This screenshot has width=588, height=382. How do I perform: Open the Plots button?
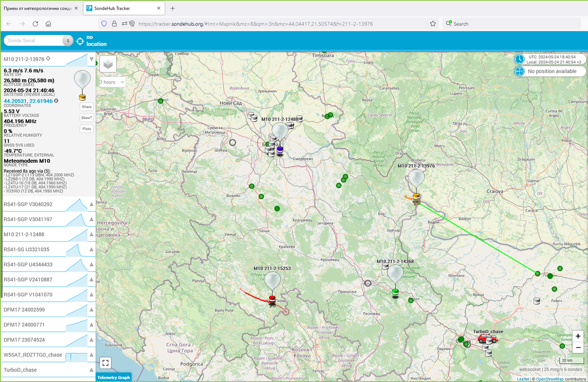click(x=86, y=128)
